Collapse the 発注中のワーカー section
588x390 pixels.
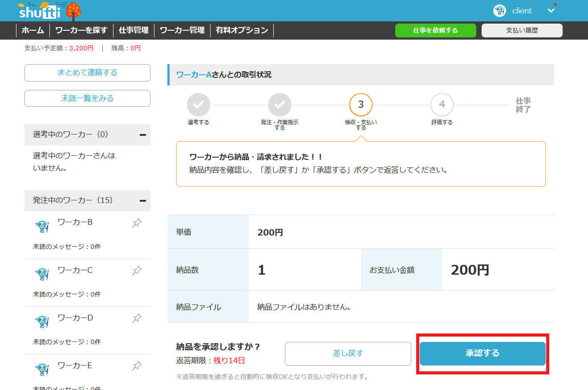[143, 201]
